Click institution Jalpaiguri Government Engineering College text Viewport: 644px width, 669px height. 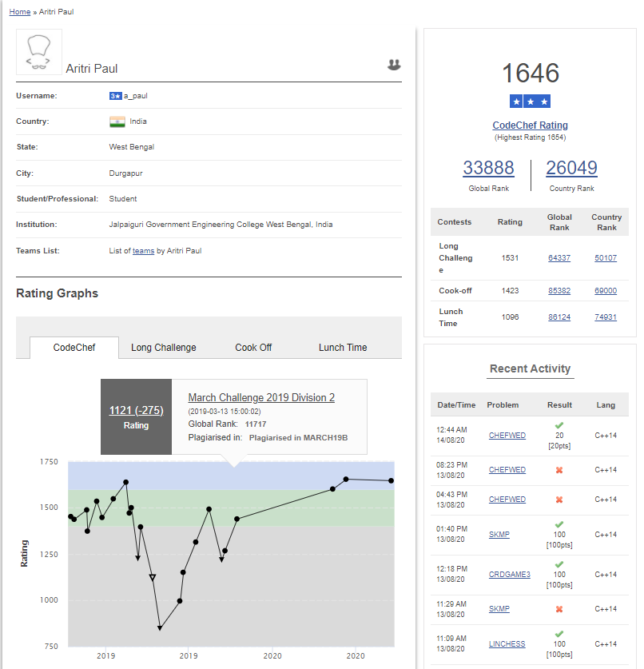(x=221, y=225)
